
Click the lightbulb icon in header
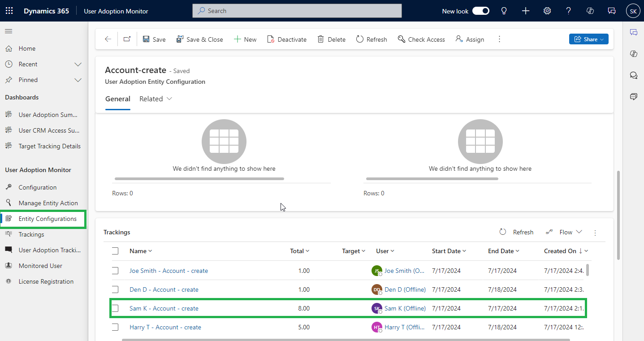[504, 11]
